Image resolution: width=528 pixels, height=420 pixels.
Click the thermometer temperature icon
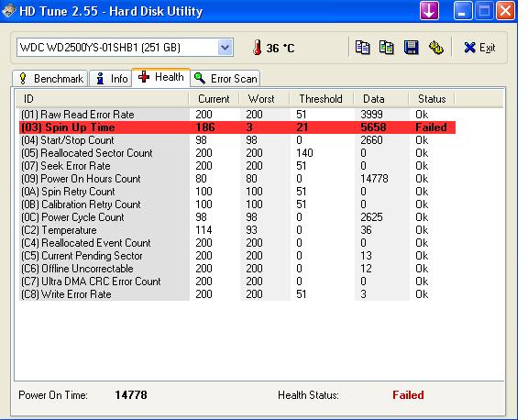(x=258, y=48)
